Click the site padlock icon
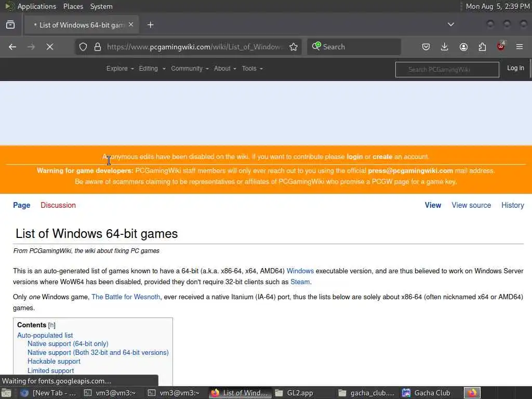Viewport: 532px width, 399px height. coord(98,47)
